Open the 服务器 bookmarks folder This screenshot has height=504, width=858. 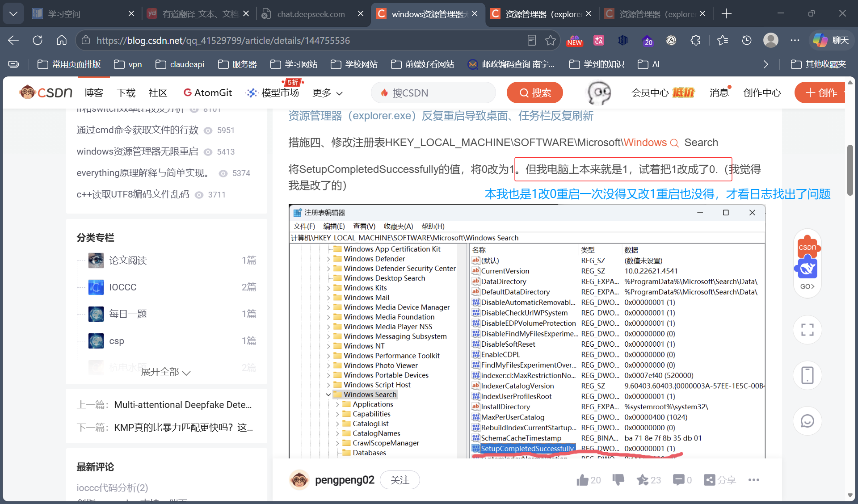point(237,64)
